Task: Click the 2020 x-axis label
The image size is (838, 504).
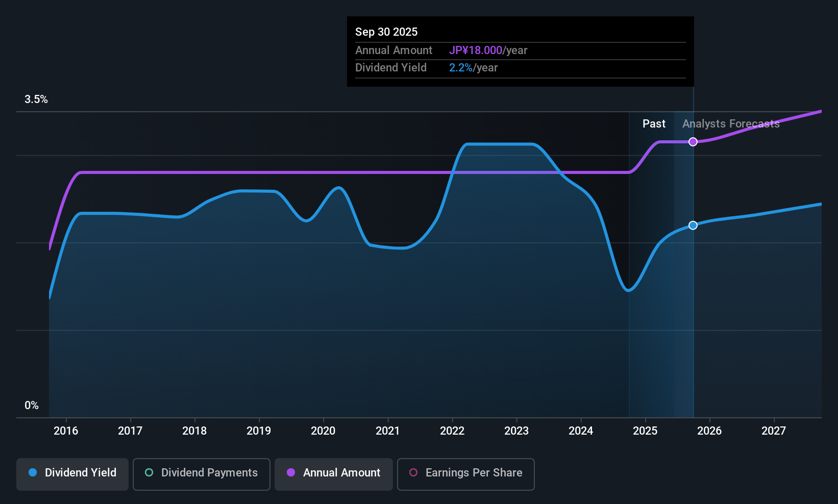Action: coord(323,431)
